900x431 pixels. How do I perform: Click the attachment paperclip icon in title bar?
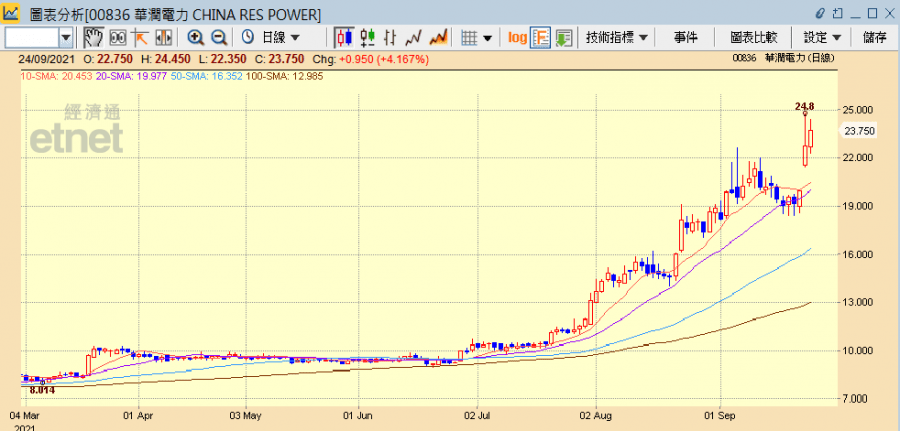pos(821,13)
